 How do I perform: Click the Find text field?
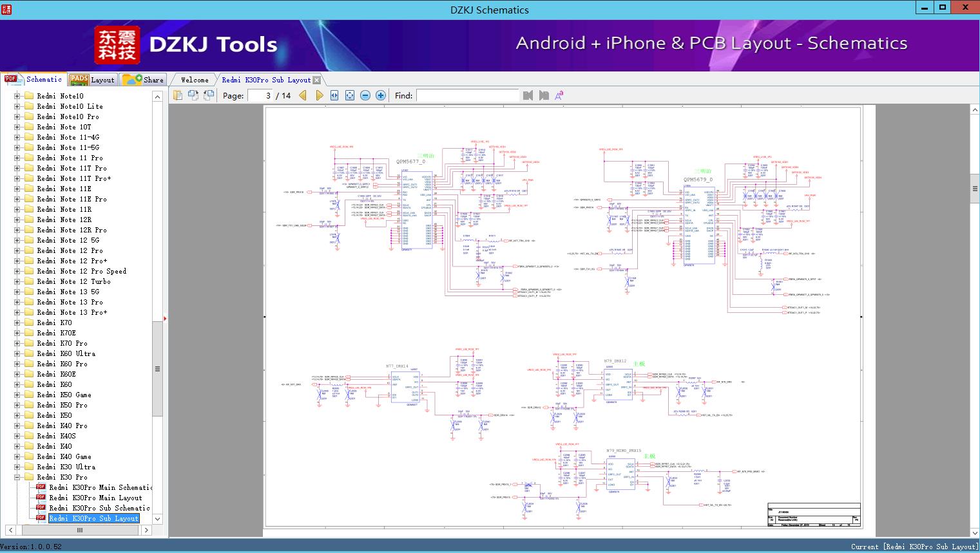pyautogui.click(x=467, y=95)
